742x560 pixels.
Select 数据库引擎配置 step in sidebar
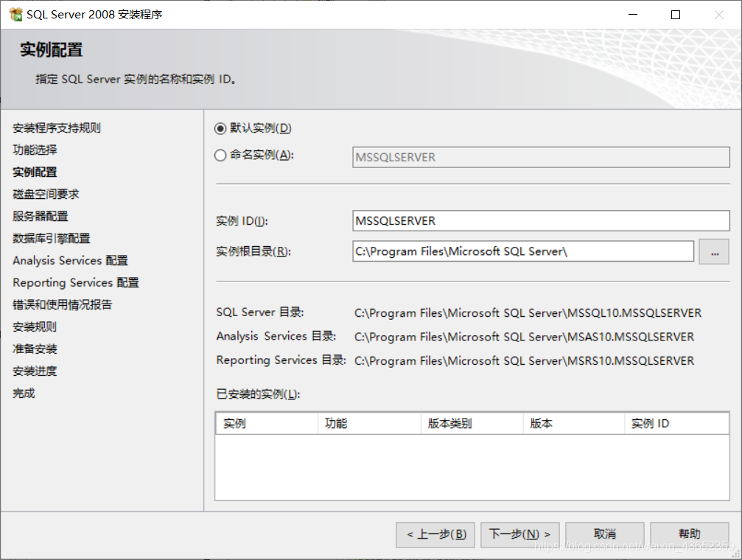tap(51, 238)
